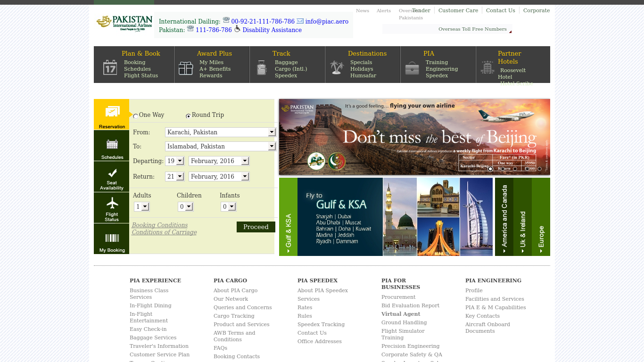Viewport: 644px width, 362px height.
Task: Open the Flight Status airplane icon
Action: pos(112,203)
